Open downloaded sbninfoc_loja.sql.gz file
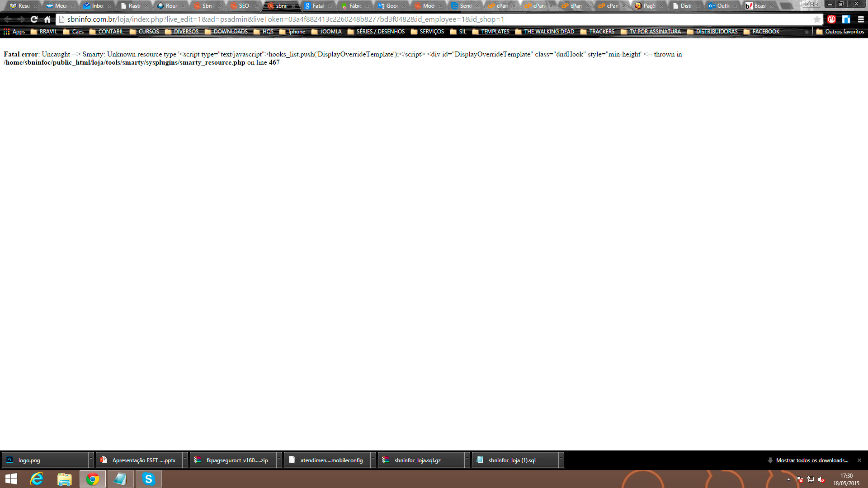The image size is (868, 488). pos(421,460)
